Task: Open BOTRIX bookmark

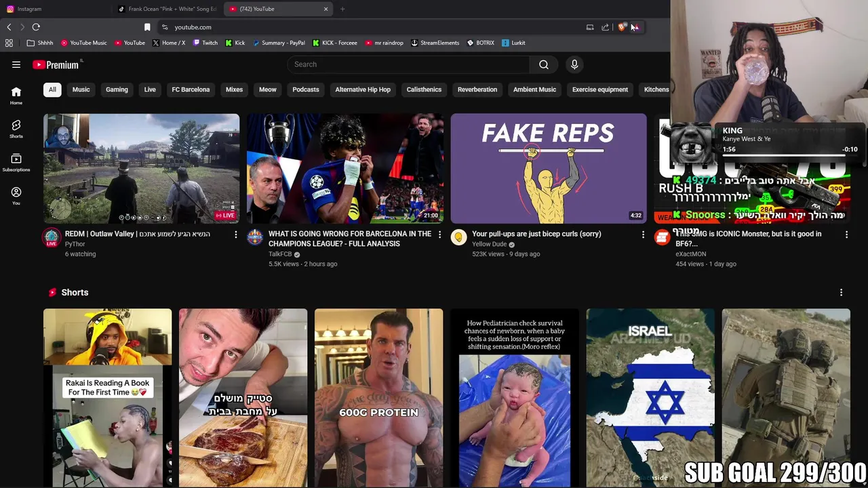Action: point(481,43)
